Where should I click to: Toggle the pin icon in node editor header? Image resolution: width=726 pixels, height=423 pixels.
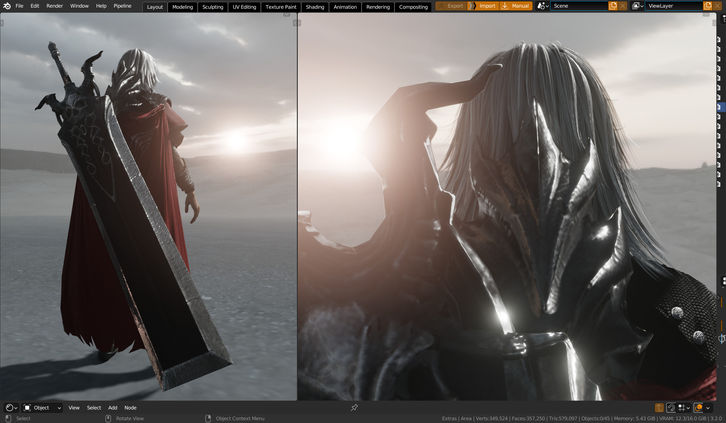point(354,408)
